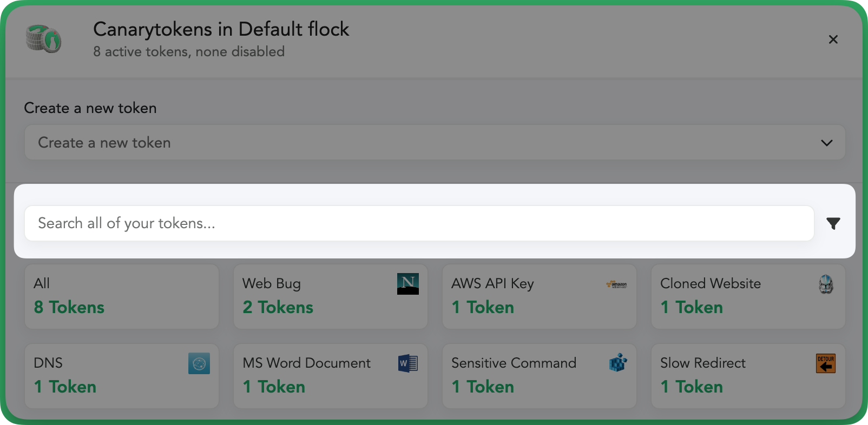This screenshot has height=425, width=868.
Task: Filter by Cloned Website 1 Token
Action: click(748, 296)
